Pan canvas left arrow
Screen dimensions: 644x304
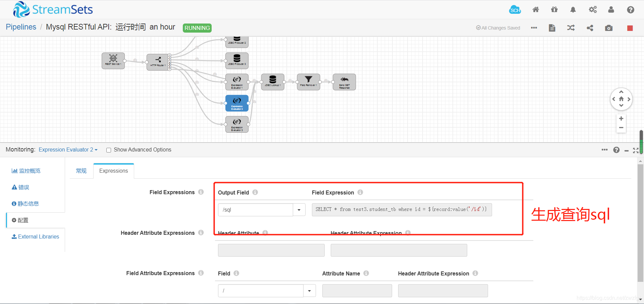click(614, 99)
